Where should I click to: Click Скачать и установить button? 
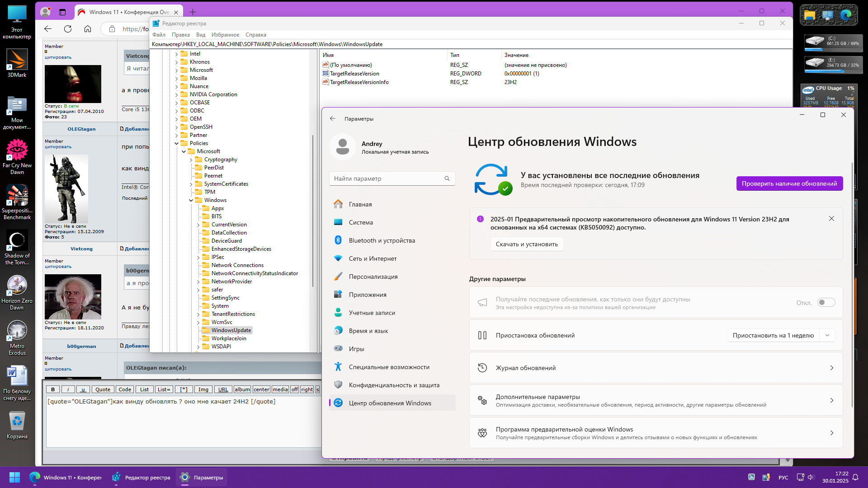tap(527, 244)
